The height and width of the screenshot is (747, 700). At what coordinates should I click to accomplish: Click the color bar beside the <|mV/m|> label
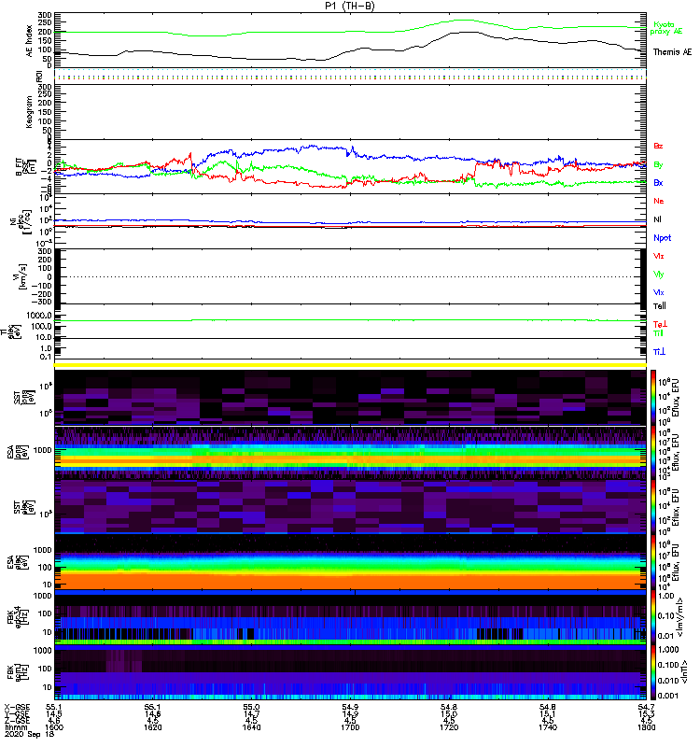pyautogui.click(x=652, y=617)
